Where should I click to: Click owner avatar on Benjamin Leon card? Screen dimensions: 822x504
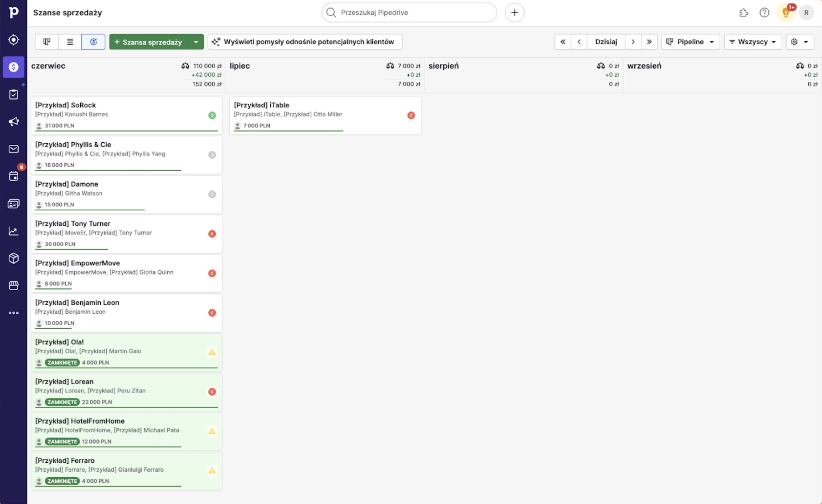[39, 323]
